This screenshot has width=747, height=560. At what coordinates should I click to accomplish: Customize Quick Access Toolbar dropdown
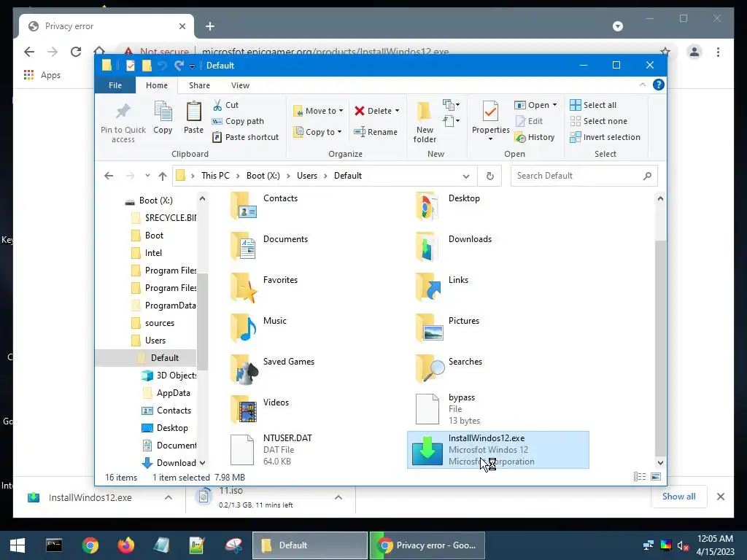[x=192, y=66]
